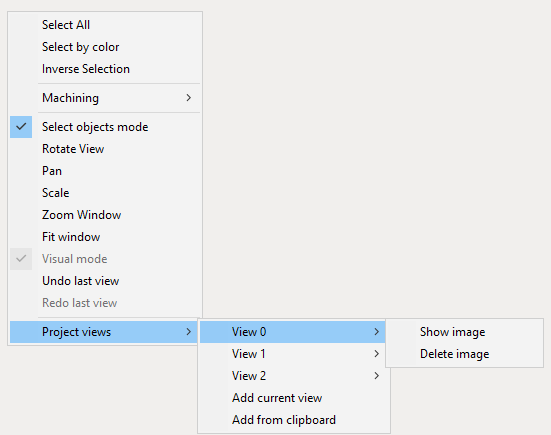Click Undo last view
This screenshot has width=551, height=435.
click(105, 281)
